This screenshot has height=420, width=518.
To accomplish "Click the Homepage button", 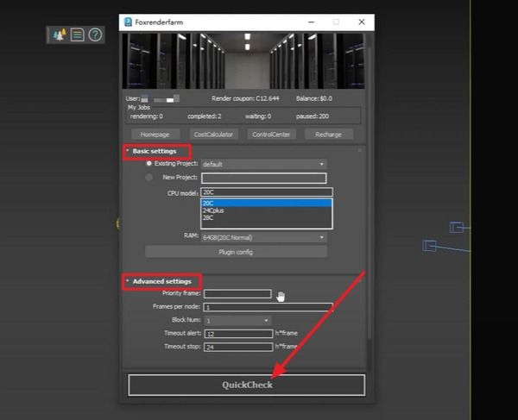I will [155, 135].
